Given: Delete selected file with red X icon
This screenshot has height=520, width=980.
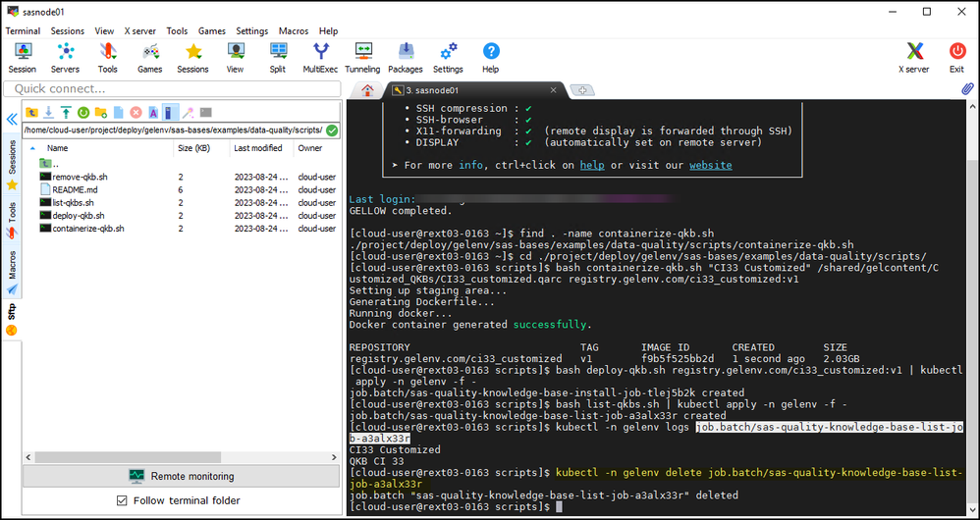Looking at the screenshot, I should tap(136, 113).
